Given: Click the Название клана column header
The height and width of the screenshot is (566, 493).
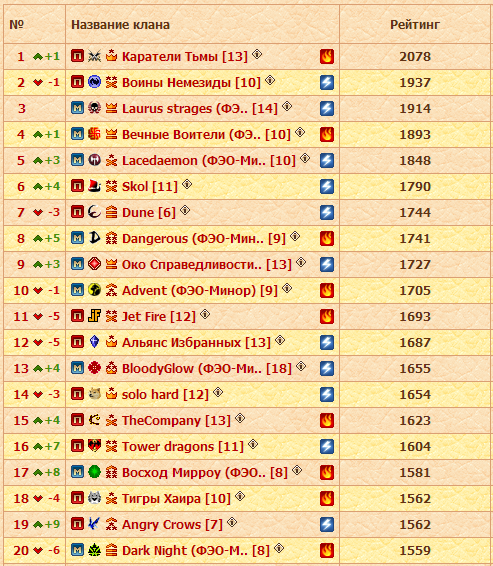Looking at the screenshot, I should point(120,25).
